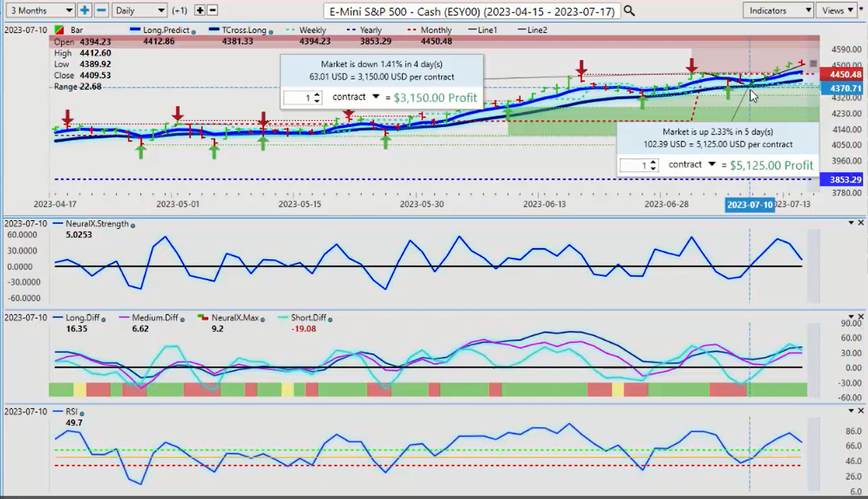Click the Long.Predict value 4412.86

click(x=159, y=42)
